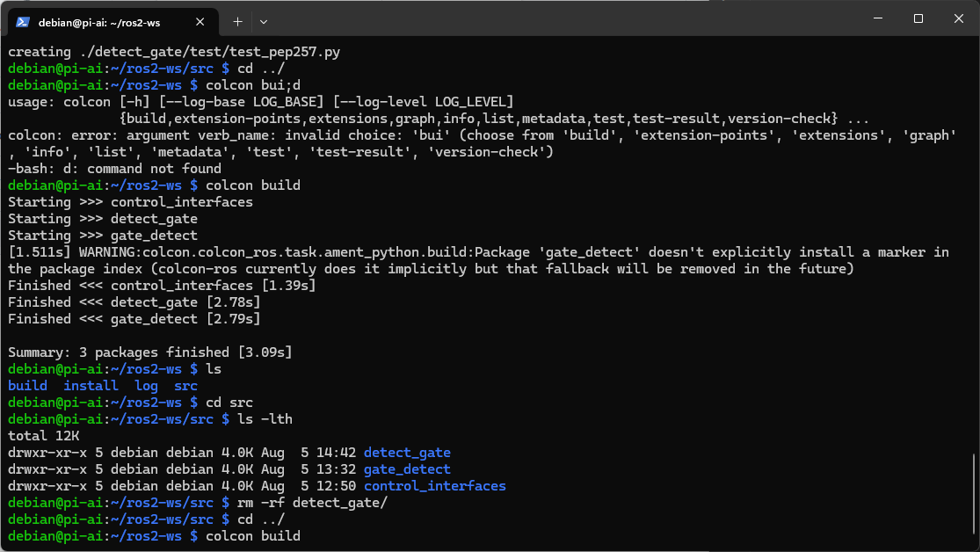980x552 pixels.
Task: Expand the new-tab profile dropdown chevron
Action: 264,21
